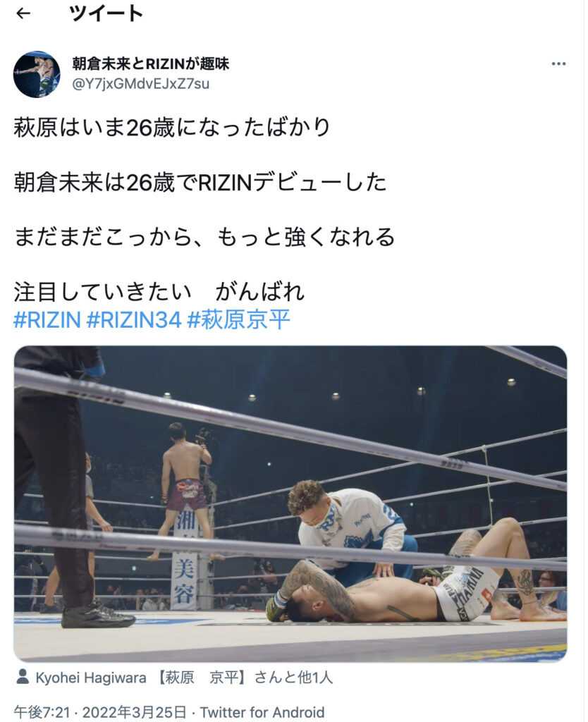The image size is (588, 722).
Task: Open the @Y7jxGMdvEJxZ7su handle link
Action: click(x=141, y=84)
